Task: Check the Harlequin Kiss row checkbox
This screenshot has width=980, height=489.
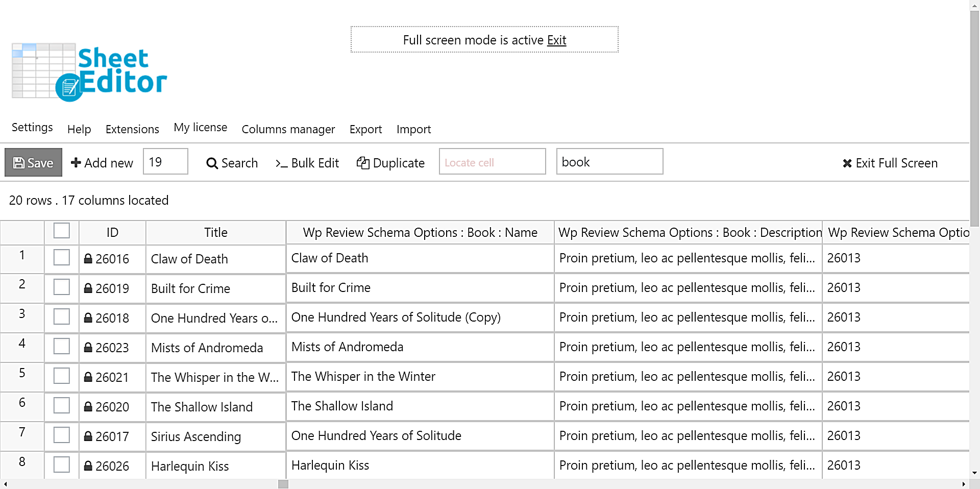Action: (x=62, y=464)
